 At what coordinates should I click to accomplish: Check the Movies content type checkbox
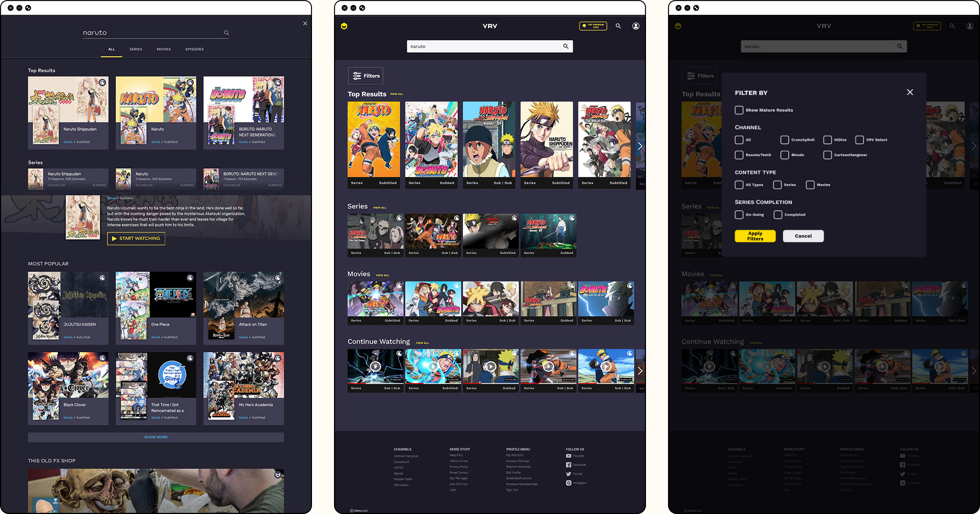click(x=810, y=185)
